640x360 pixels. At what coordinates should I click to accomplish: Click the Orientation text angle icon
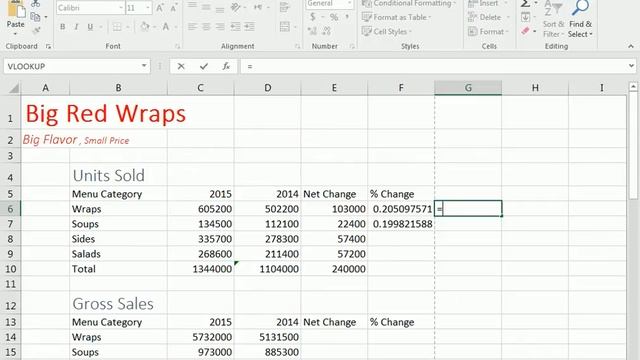pos(236,7)
